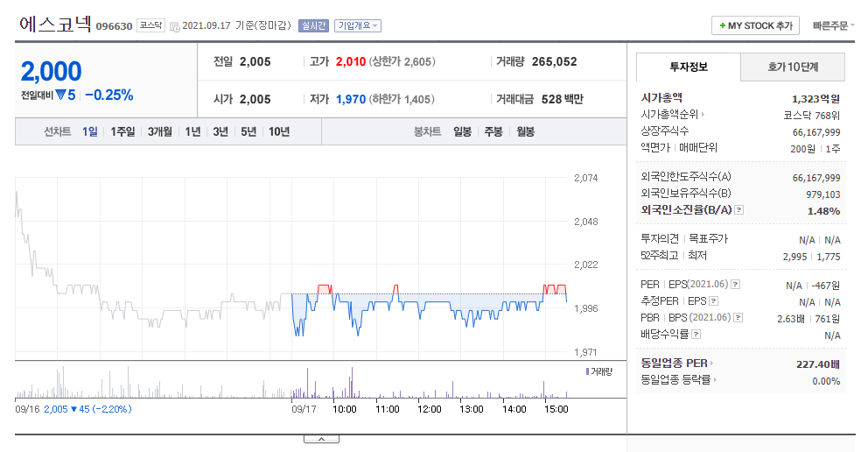The height and width of the screenshot is (452, 868).
Task: Click the 코스닥 768위 ranking text
Action: (x=811, y=116)
